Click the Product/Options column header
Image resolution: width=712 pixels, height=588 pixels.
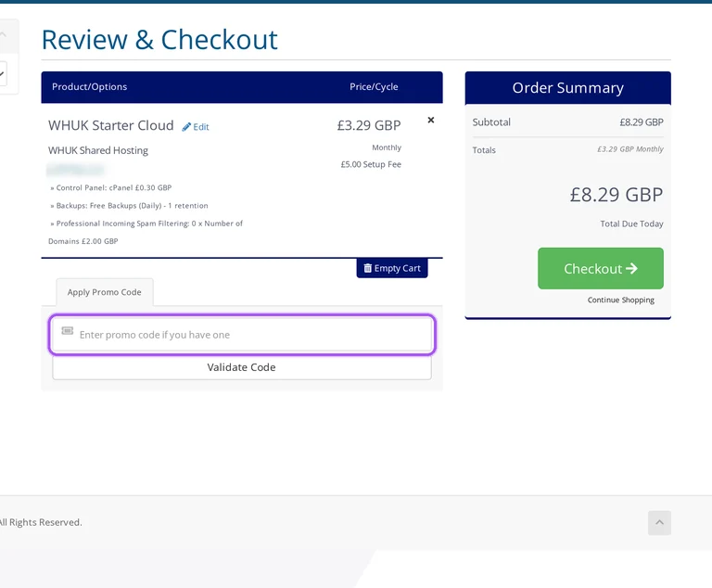pos(89,87)
